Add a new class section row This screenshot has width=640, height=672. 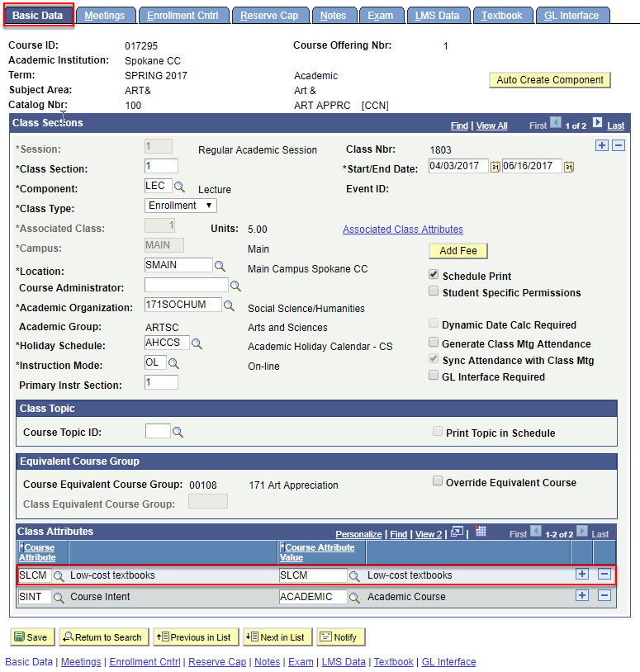click(602, 145)
